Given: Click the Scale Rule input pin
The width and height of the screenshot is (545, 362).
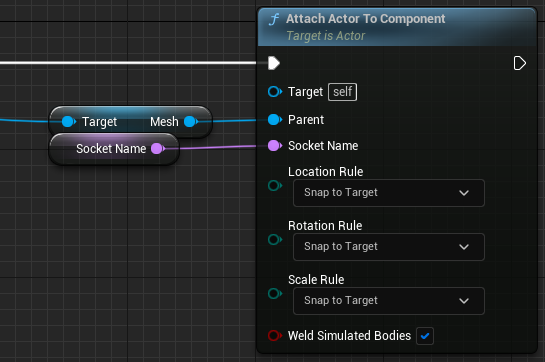Looking at the screenshot, I should pos(275,293).
